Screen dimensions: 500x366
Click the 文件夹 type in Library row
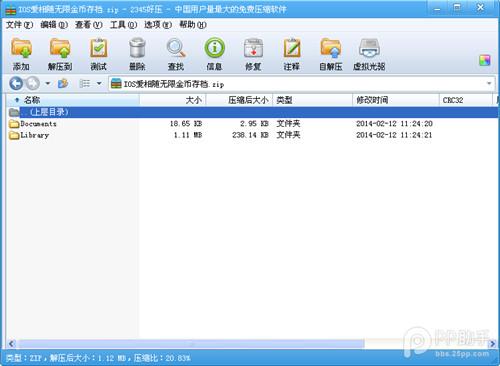(288, 135)
